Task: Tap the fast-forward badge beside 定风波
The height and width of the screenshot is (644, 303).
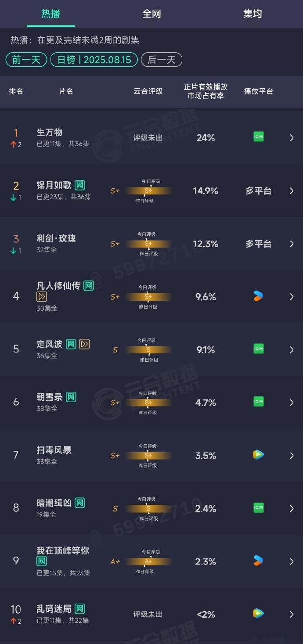Action: click(84, 344)
